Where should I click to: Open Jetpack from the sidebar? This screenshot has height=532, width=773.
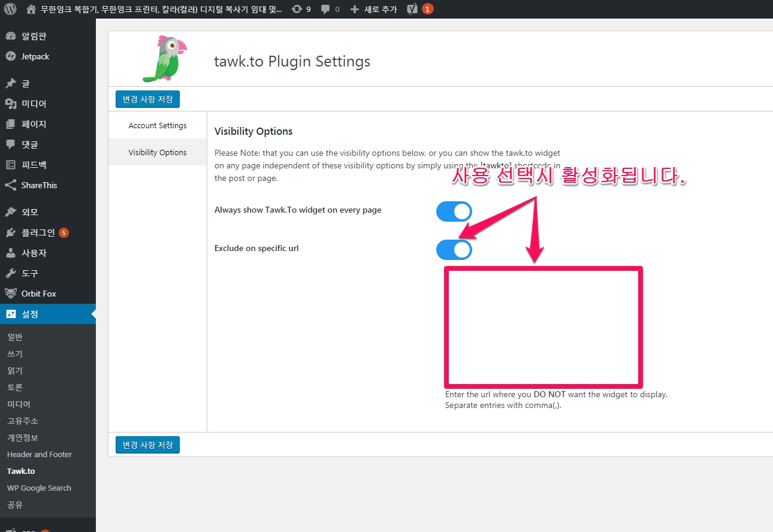coord(35,56)
